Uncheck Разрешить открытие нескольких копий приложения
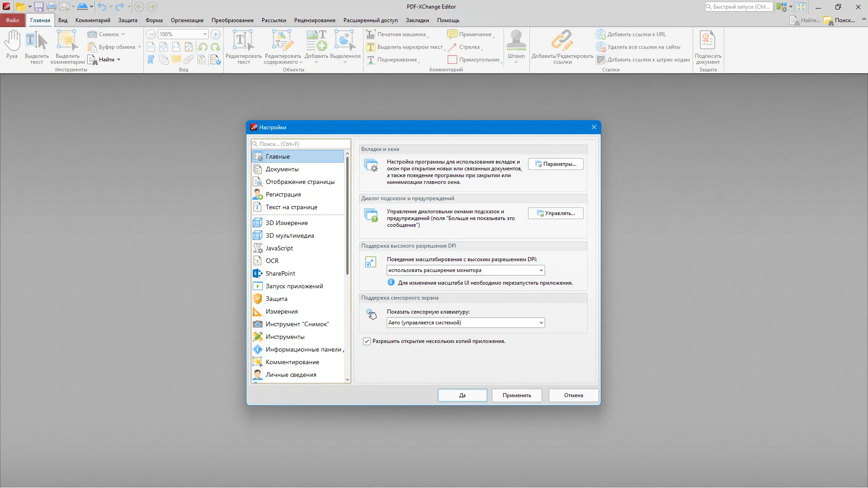The width and height of the screenshot is (868, 488). 367,341
